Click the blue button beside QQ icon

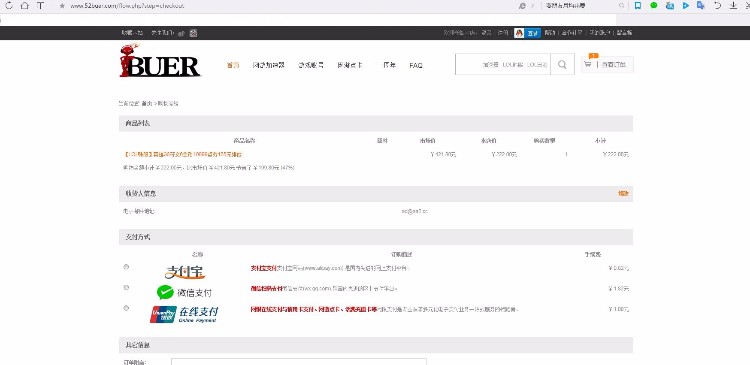pyautogui.click(x=532, y=33)
